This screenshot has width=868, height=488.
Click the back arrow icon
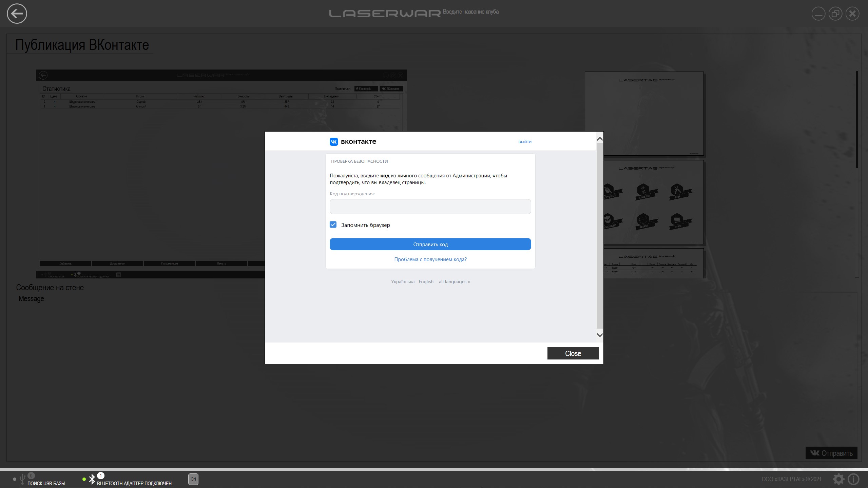pyautogui.click(x=17, y=14)
